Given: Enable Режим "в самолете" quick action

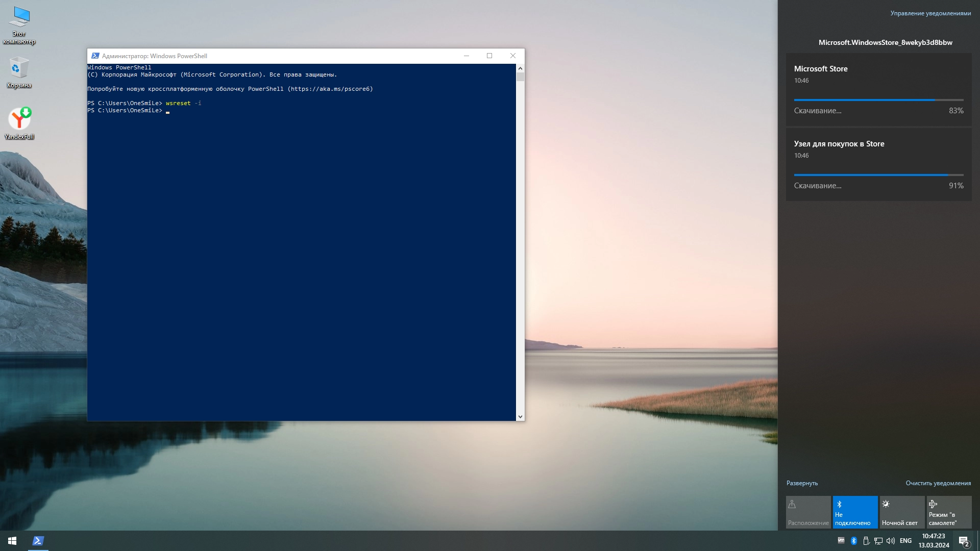Looking at the screenshot, I should click(x=949, y=512).
